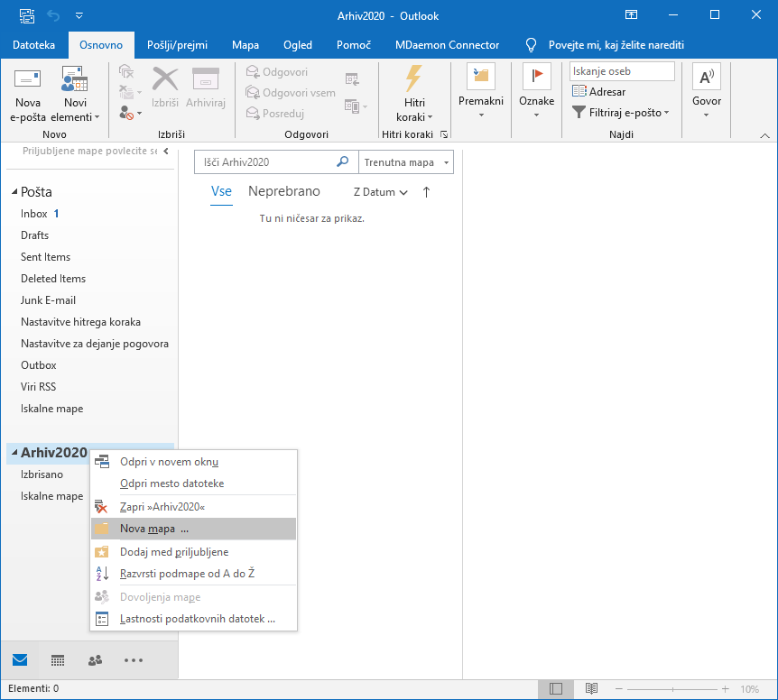Reverse sort order with the arrow
Viewport: 778px width, 700px height.
point(426,192)
